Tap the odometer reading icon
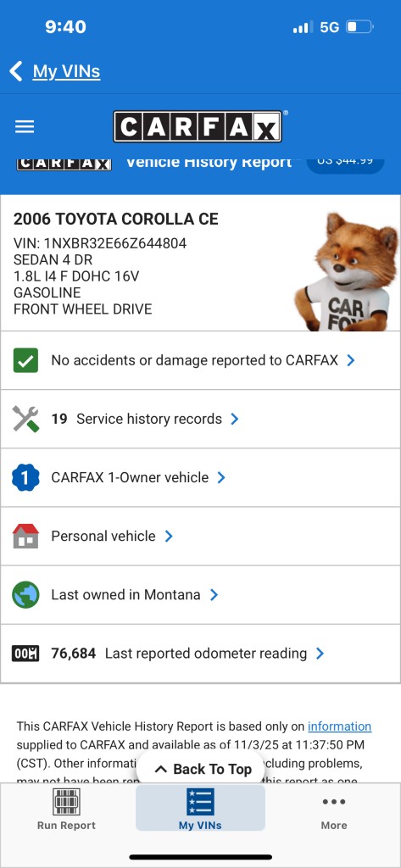The image size is (401, 868). click(x=25, y=654)
